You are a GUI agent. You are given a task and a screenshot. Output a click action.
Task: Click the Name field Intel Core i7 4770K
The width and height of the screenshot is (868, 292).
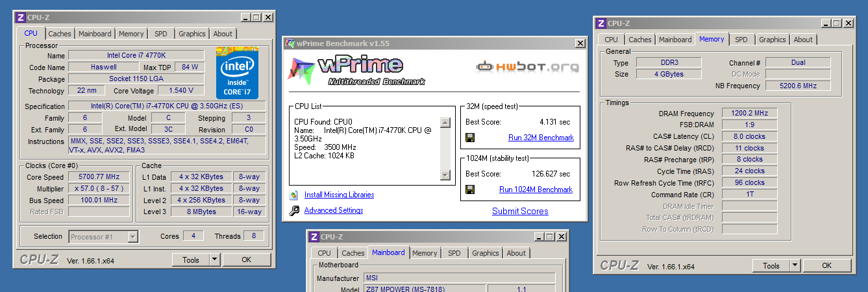[x=136, y=55]
